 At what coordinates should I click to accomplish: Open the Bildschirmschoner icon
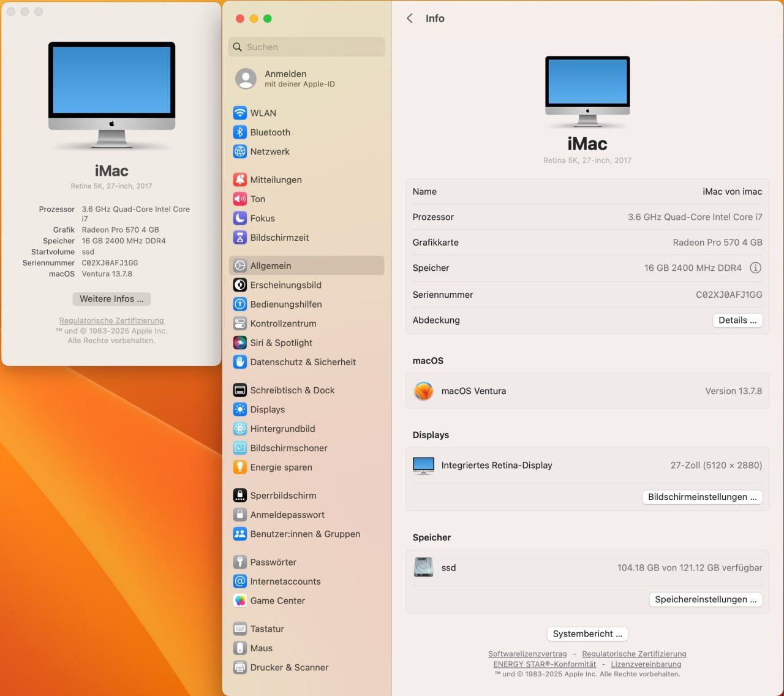click(239, 448)
